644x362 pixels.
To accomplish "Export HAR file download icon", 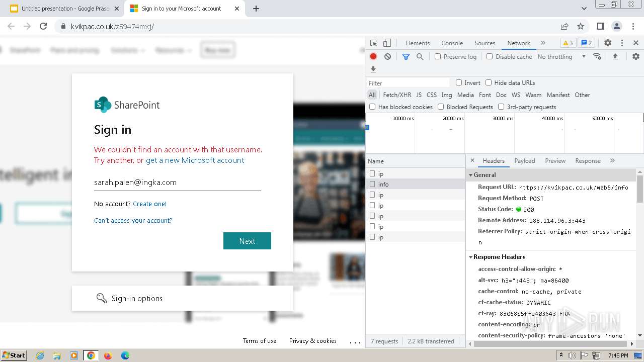I will [x=373, y=69].
